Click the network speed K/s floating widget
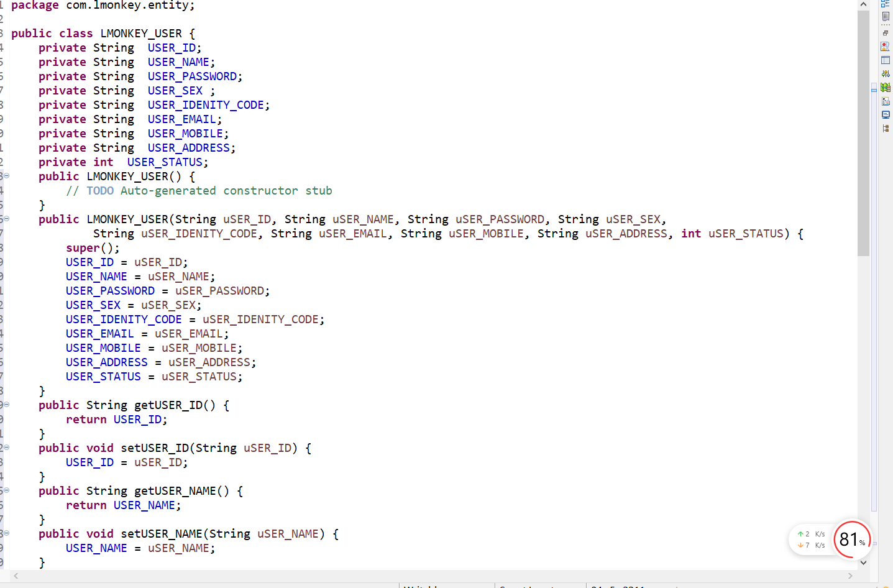The width and height of the screenshot is (893, 588). 811,540
